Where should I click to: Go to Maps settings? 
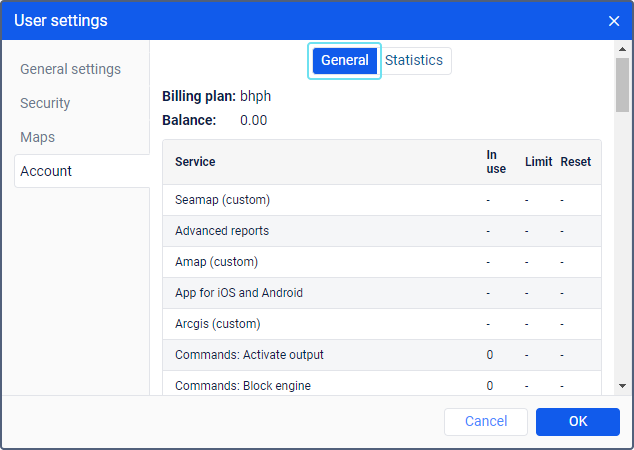click(38, 137)
